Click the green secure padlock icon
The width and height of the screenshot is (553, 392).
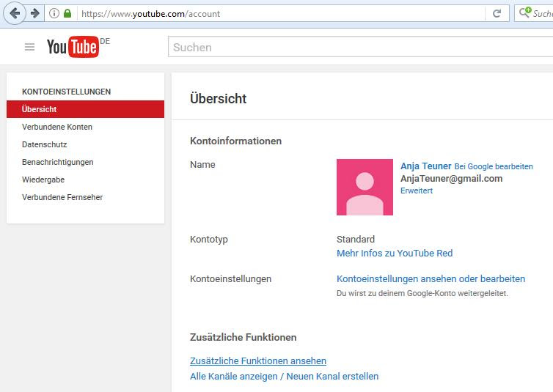pos(67,13)
